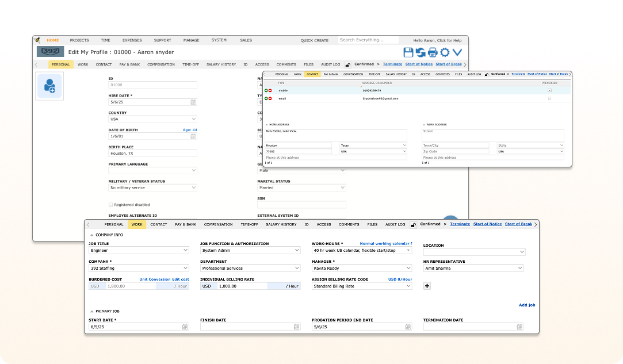Screen dimensions: 623x364
Task: Click the green add icon in the email row
Action: point(266,98)
